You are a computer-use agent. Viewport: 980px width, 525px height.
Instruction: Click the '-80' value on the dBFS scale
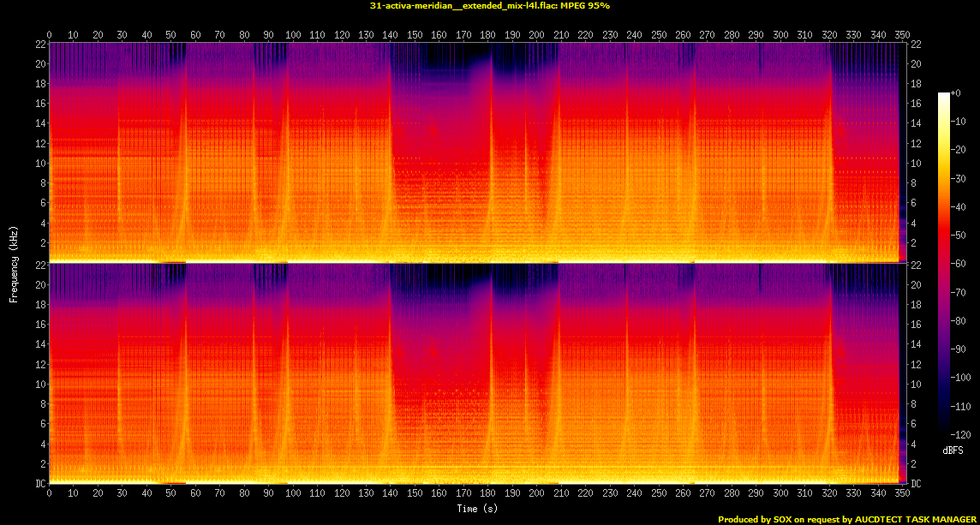(x=958, y=320)
